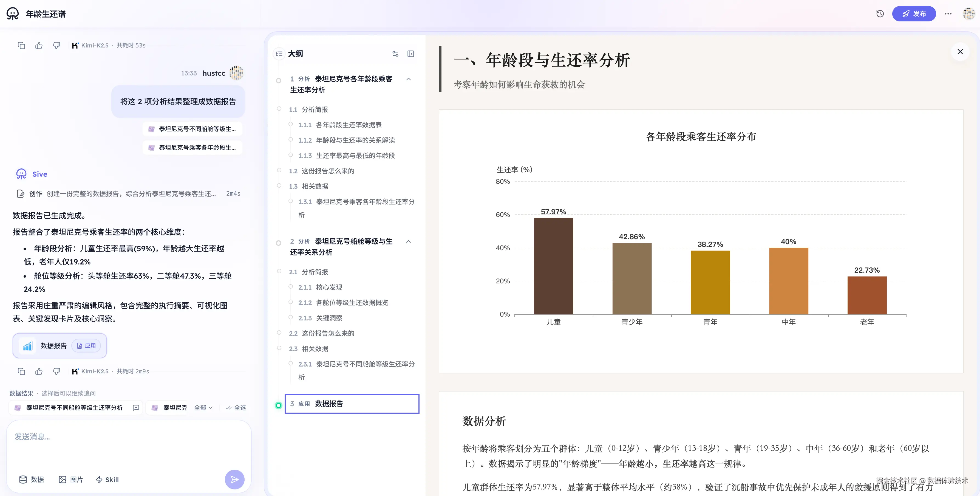Select the second 泰坦尼克 data result chip
The height and width of the screenshot is (496, 980).
click(170, 407)
